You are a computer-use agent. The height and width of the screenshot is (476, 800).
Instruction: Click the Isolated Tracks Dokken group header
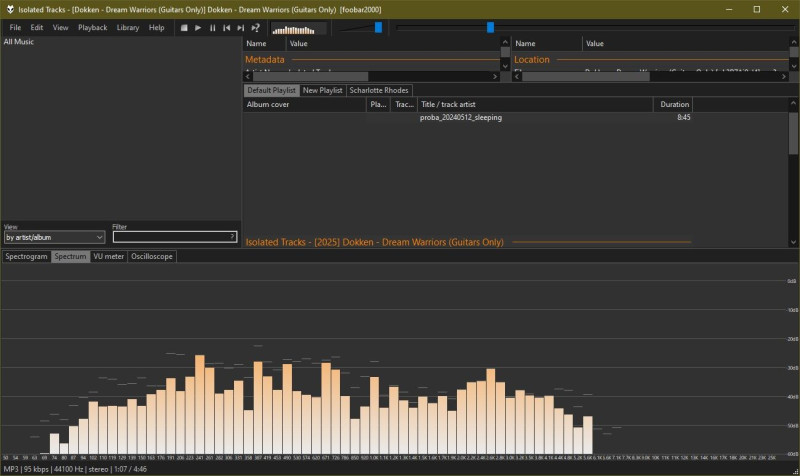[x=374, y=242]
